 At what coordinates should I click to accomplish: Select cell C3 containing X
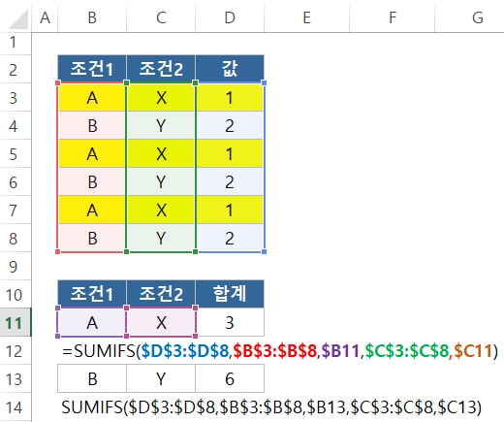161,97
